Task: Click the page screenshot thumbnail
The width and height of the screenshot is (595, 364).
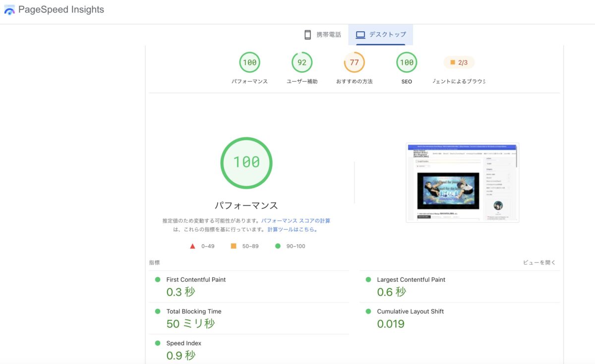Action: [462, 183]
